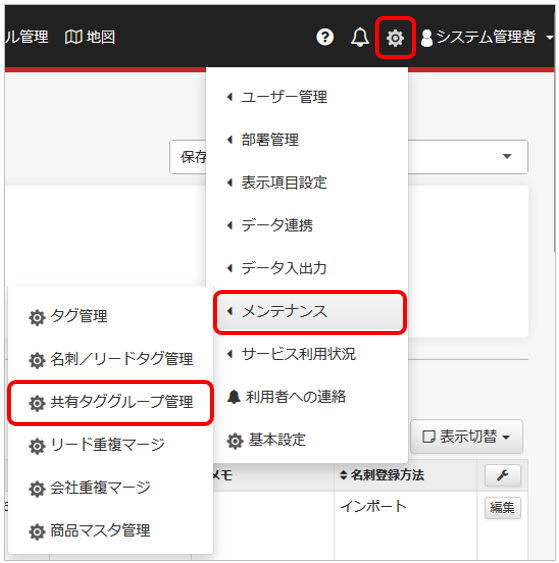Screen dimensions: 559x563
Task: Sort by 名刺登録方法 column header
Action: click(x=382, y=475)
